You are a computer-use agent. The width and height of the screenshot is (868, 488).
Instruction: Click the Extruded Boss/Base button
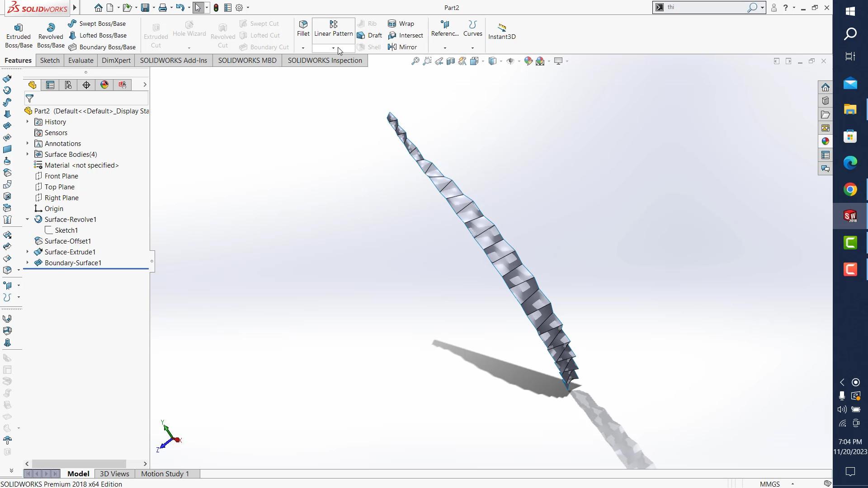19,36
